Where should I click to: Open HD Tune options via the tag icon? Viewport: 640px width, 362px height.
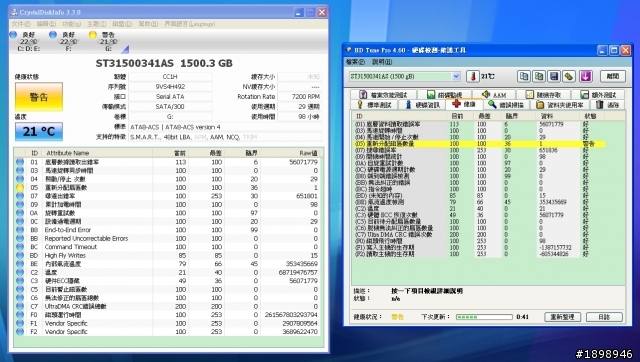(x=569, y=76)
